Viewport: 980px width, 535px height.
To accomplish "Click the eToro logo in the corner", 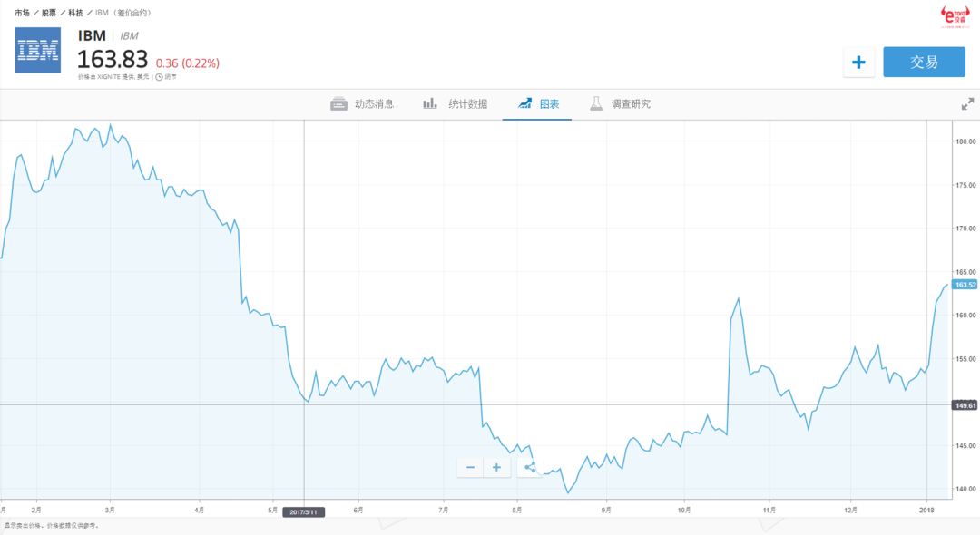I will click(954, 16).
